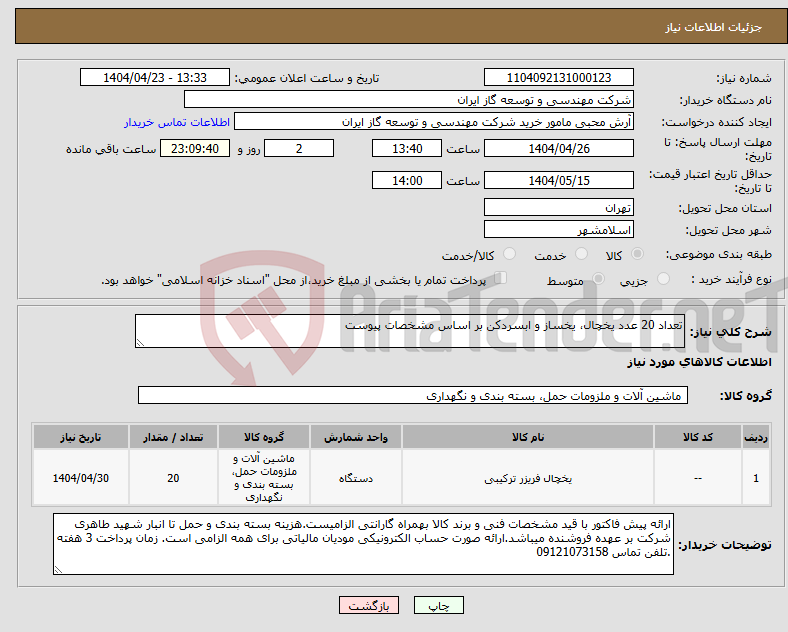The image size is (788, 632).
Task: Click the کد کالا column header
Action: 698,437
